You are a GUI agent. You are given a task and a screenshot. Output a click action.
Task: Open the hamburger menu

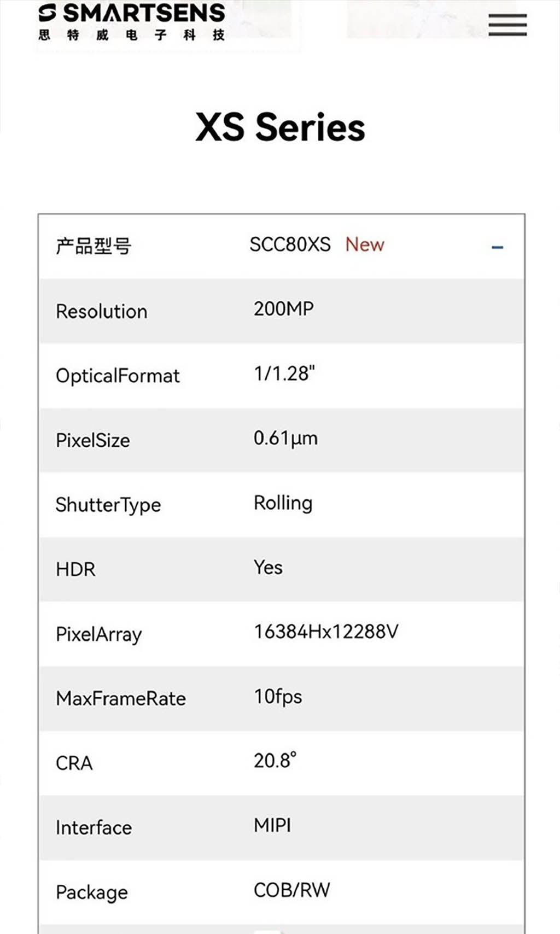507,25
